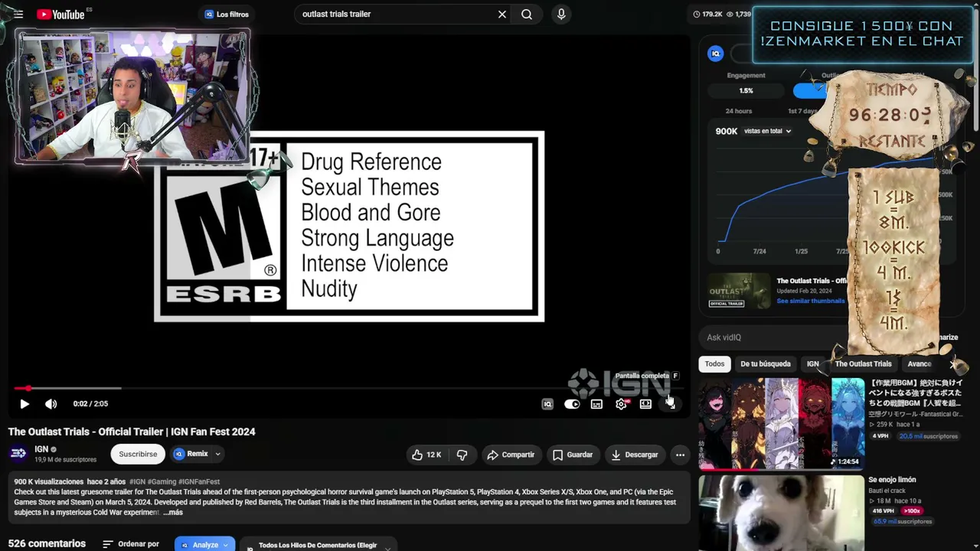Select the 'De tu búsqueda' chip
The width and height of the screenshot is (980, 551).
(x=765, y=364)
